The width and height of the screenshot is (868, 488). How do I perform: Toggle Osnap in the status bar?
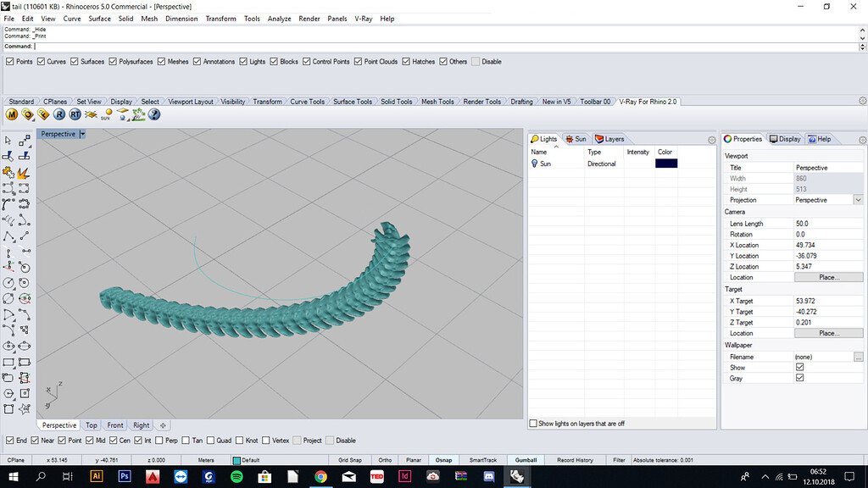pos(443,459)
